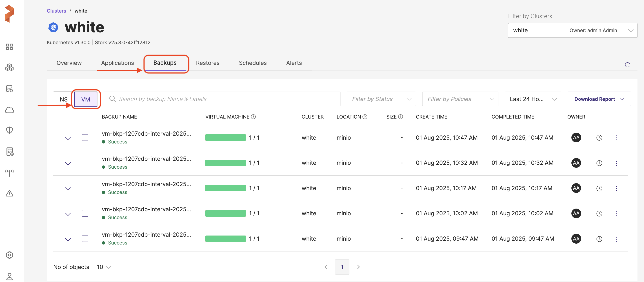The height and width of the screenshot is (282, 644).
Task: Open the settings gear in sidebar
Action: pyautogui.click(x=9, y=255)
